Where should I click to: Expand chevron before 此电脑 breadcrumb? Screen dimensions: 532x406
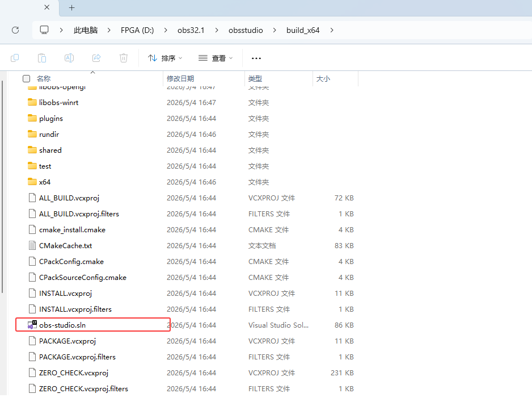61,30
